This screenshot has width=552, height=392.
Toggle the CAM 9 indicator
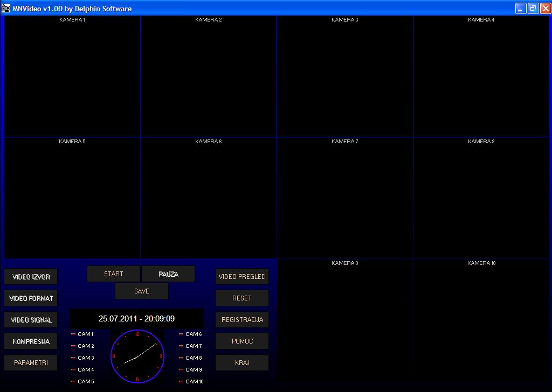(x=190, y=369)
